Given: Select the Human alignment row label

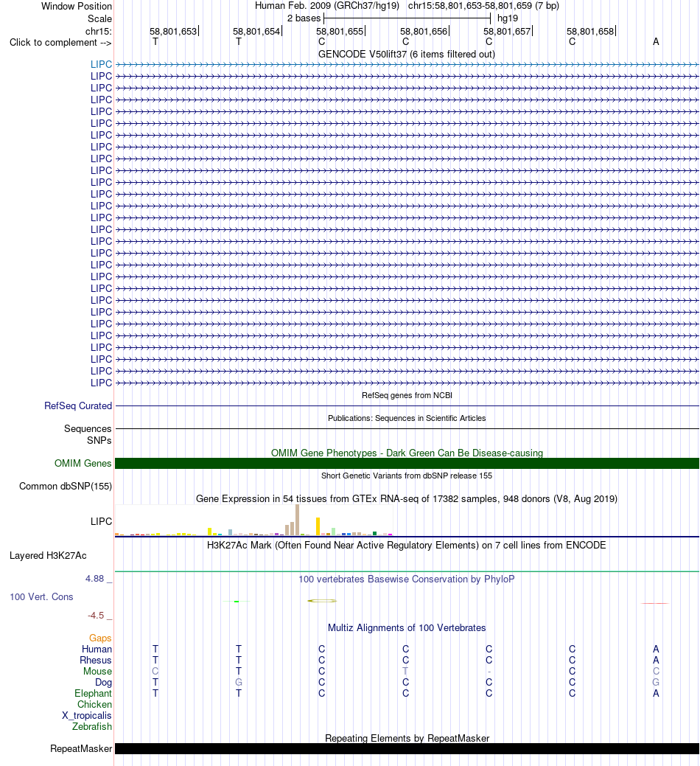Looking at the screenshot, I should [97, 650].
